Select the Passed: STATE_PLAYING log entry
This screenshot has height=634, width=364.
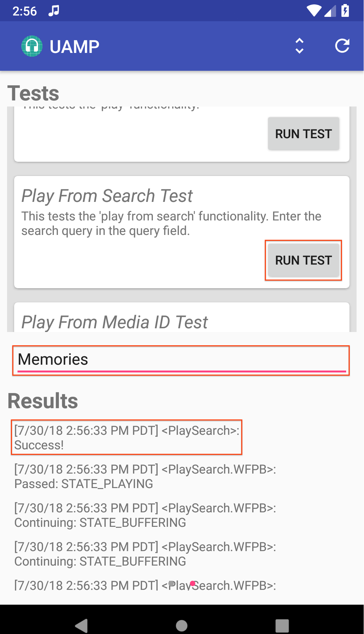(x=145, y=476)
